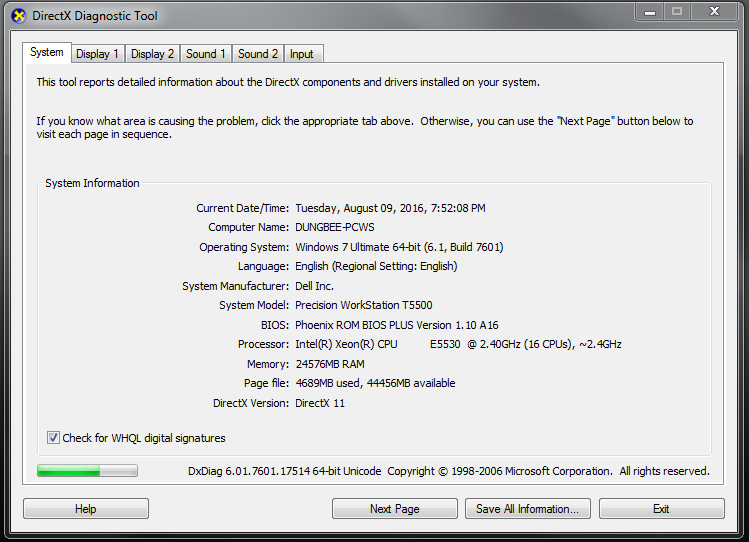Click the Next Page button
749x542 pixels.
394,509
